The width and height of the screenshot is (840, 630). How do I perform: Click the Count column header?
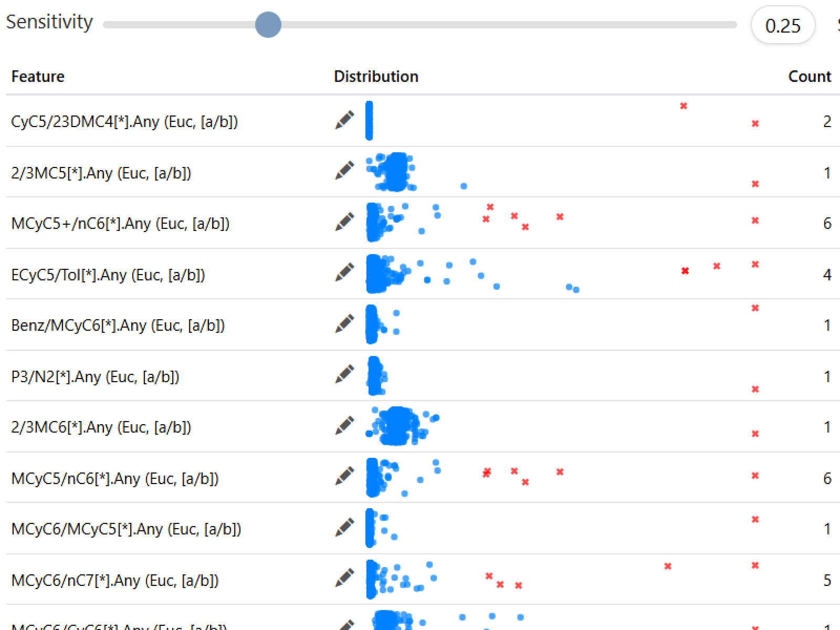[x=810, y=77]
